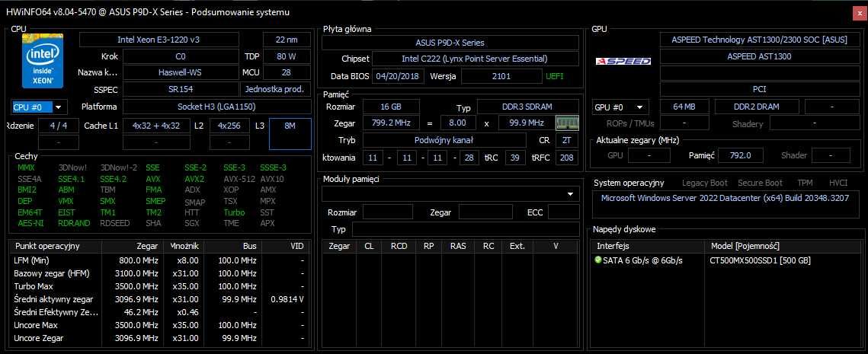This screenshot has width=868, height=354.
Task: Click the Socket H3 (LGA1150) platform field
Action: 216,107
